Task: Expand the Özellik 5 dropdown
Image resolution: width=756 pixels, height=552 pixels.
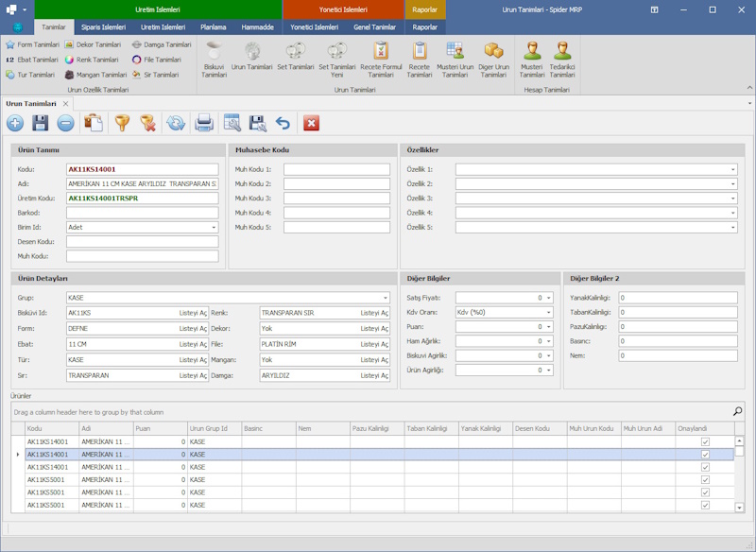Action: pyautogui.click(x=733, y=227)
